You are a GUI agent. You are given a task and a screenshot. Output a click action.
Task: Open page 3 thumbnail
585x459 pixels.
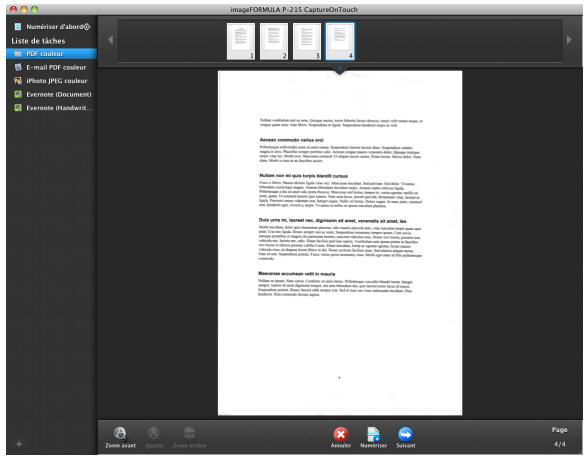[x=307, y=41]
